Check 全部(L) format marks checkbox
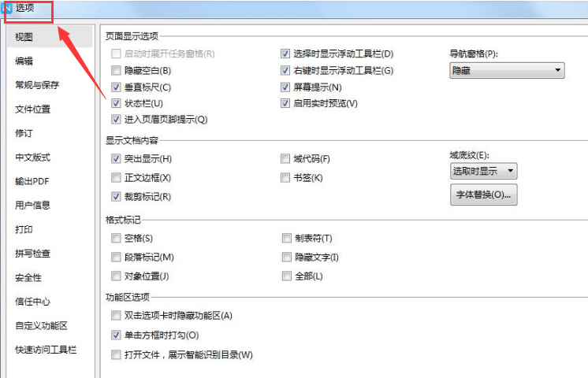588x378 pixels. click(286, 276)
